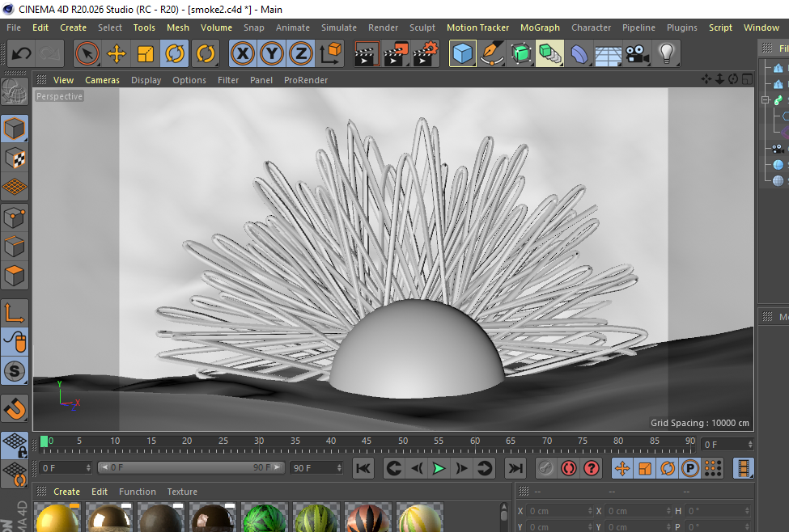Toggle Z axis lock
Screen dimensions: 789x532
coord(301,53)
